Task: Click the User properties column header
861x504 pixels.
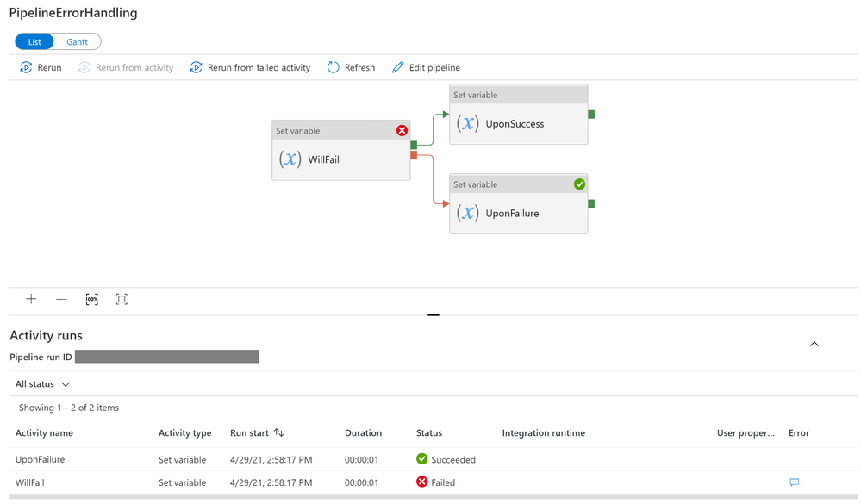Action: (x=746, y=432)
